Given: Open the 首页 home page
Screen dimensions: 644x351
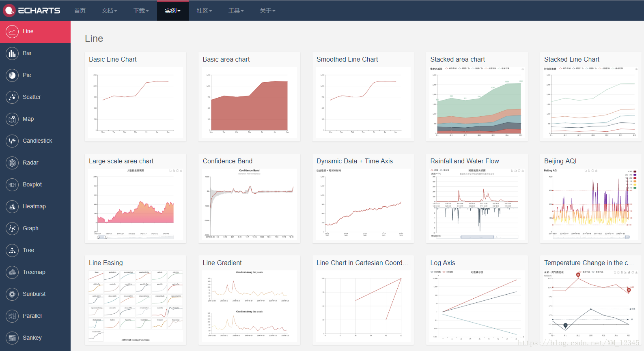Looking at the screenshot, I should [x=80, y=11].
